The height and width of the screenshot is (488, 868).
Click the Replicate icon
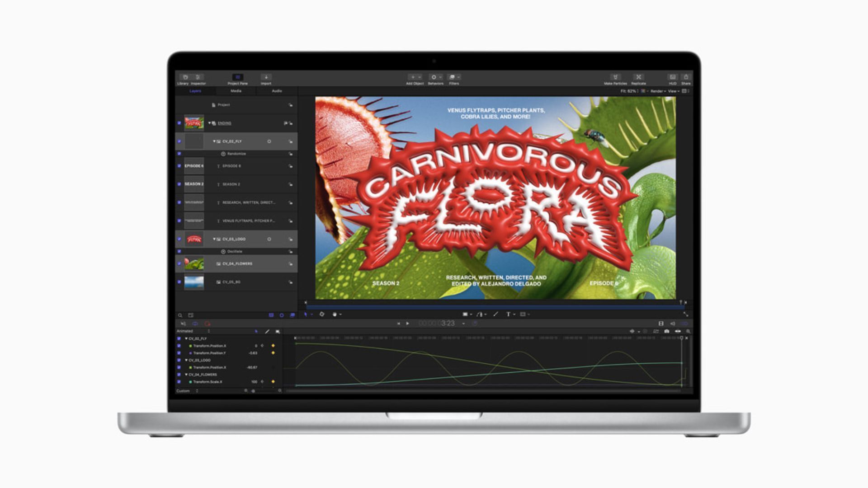638,77
